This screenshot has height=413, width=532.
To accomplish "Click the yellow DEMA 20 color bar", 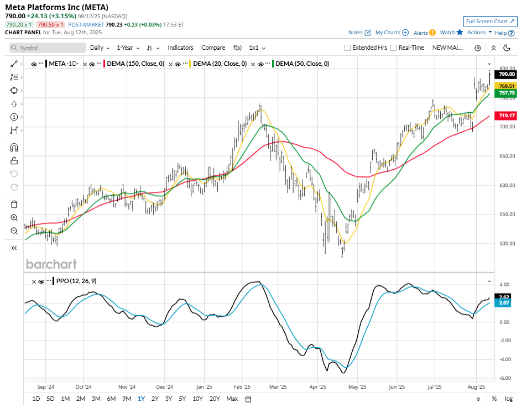I will click(190, 64).
